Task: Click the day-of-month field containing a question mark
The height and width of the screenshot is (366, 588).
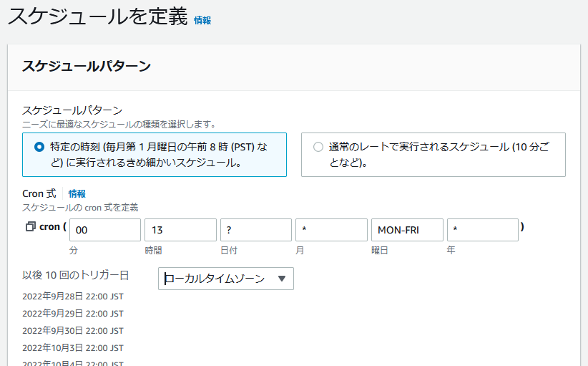Action: tap(256, 230)
